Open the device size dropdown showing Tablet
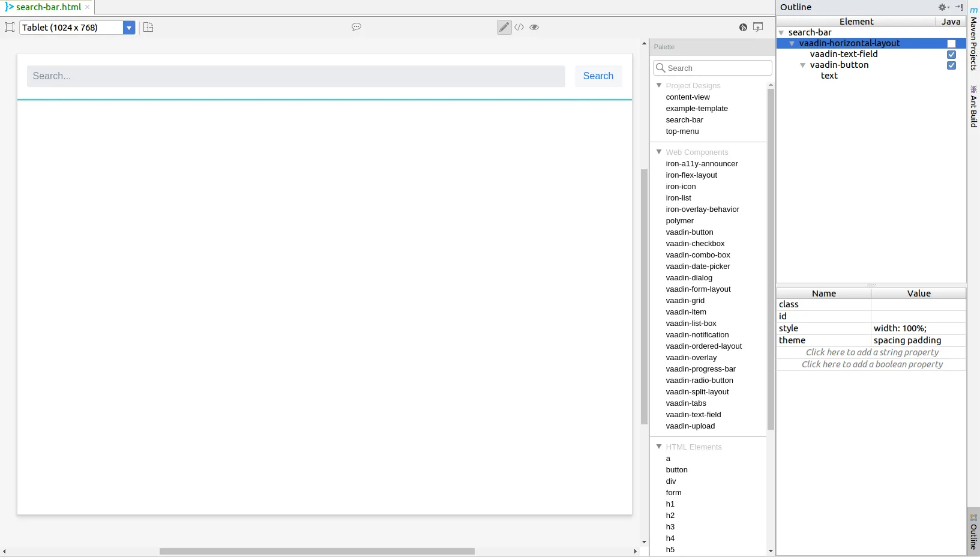 (x=129, y=28)
